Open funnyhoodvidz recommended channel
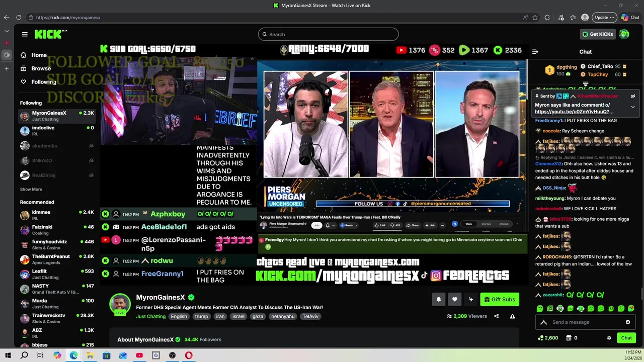The image size is (644, 362). click(57, 245)
